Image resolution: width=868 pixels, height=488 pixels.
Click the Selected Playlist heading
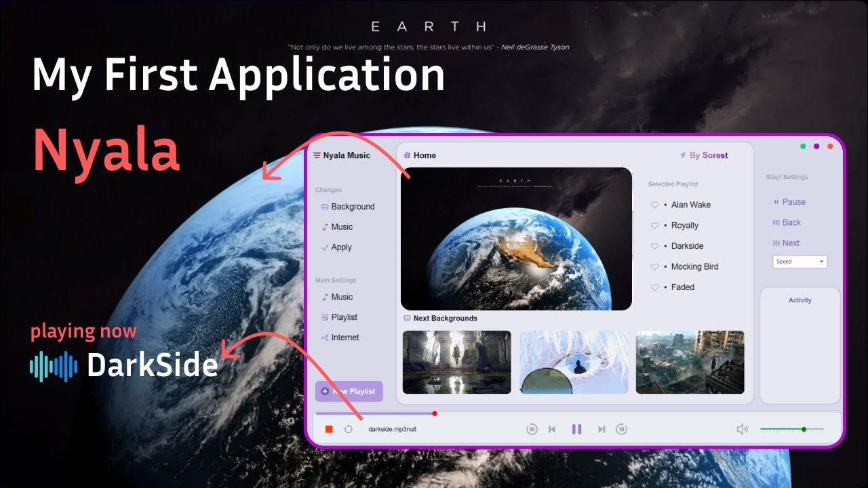[x=673, y=184]
